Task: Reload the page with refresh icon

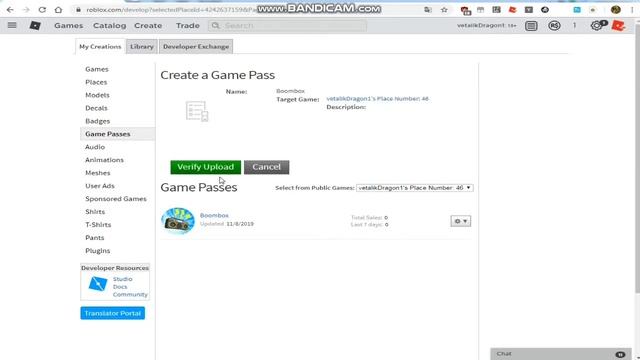Action: (x=42, y=10)
